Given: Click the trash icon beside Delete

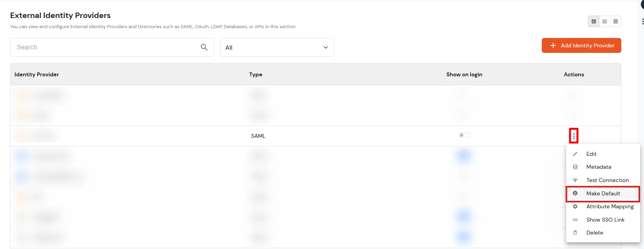Looking at the screenshot, I should coord(575,233).
